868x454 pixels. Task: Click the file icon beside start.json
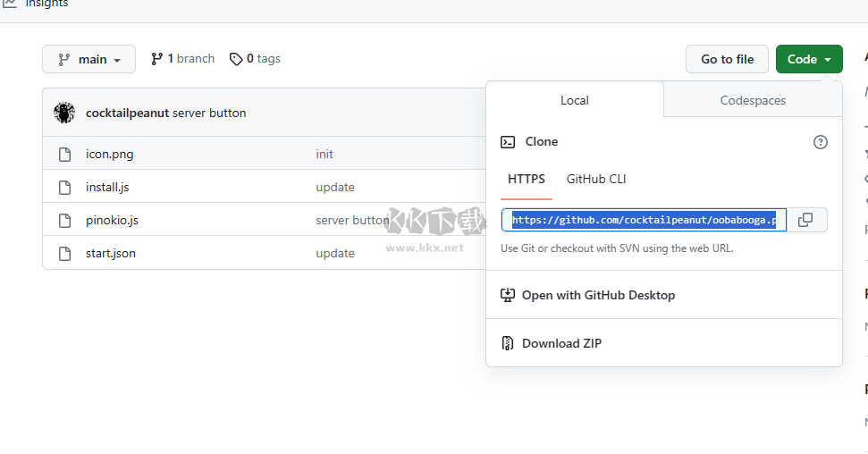64,254
